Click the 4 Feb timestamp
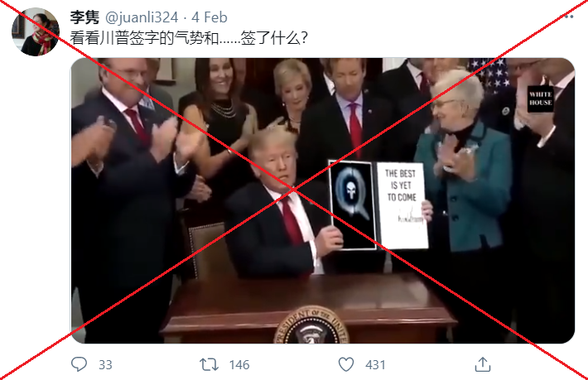This screenshot has height=380, width=588. coord(210,17)
